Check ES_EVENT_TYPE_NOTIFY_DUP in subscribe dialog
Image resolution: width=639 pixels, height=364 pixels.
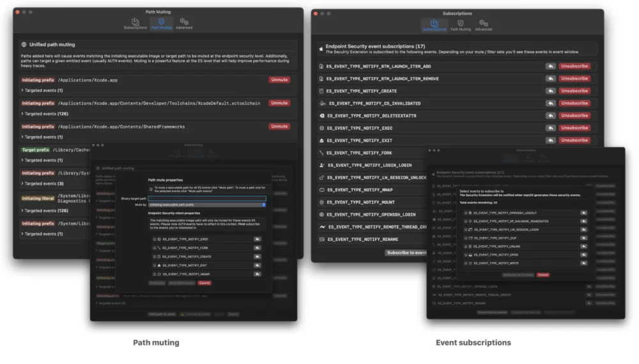click(x=465, y=238)
